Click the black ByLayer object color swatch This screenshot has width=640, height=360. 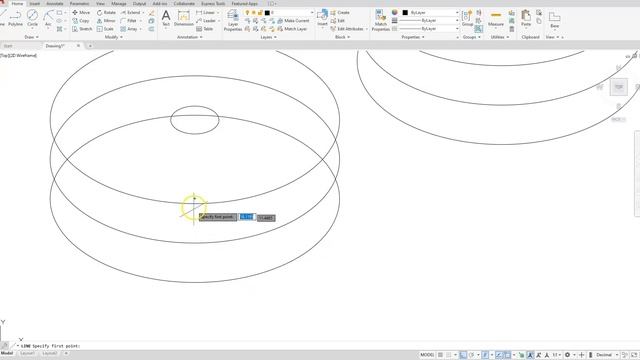point(405,13)
